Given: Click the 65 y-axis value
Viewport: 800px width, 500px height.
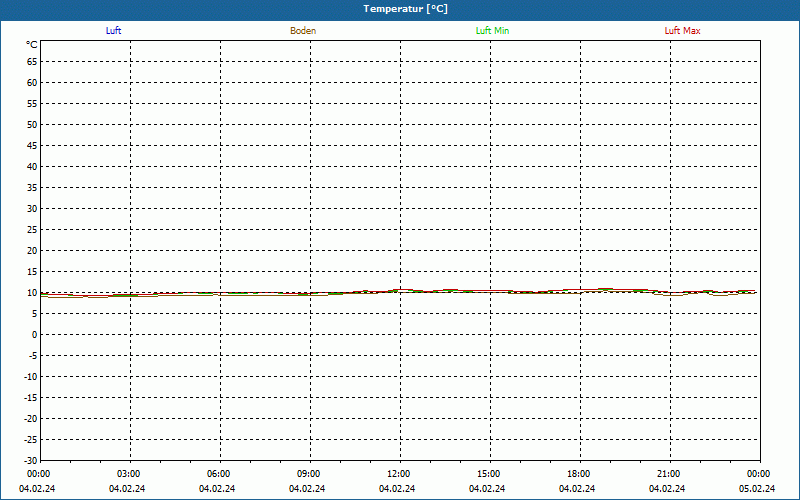Looking at the screenshot, I should 32,62.
